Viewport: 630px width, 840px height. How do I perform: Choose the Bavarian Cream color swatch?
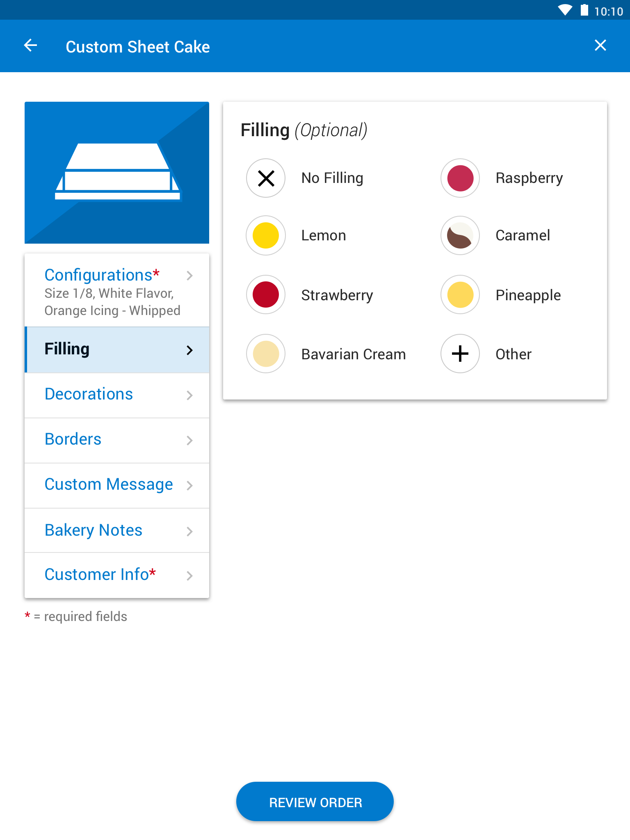click(x=266, y=354)
